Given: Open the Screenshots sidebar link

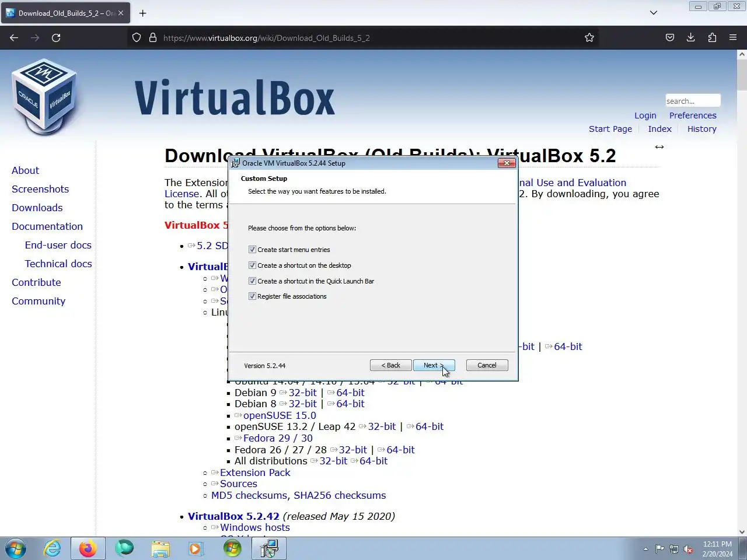Looking at the screenshot, I should click(x=40, y=189).
